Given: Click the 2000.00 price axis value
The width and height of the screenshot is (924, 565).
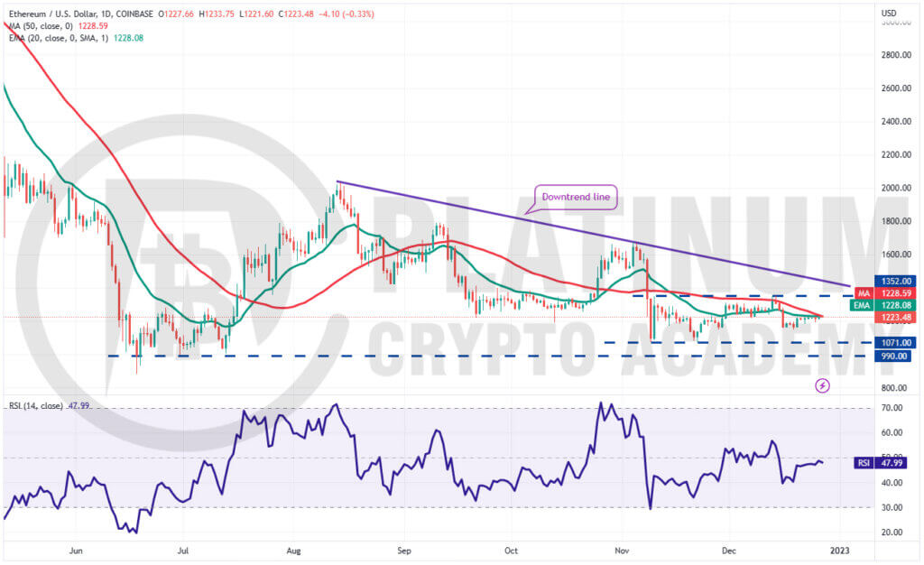Looking at the screenshot, I should click(x=896, y=188).
